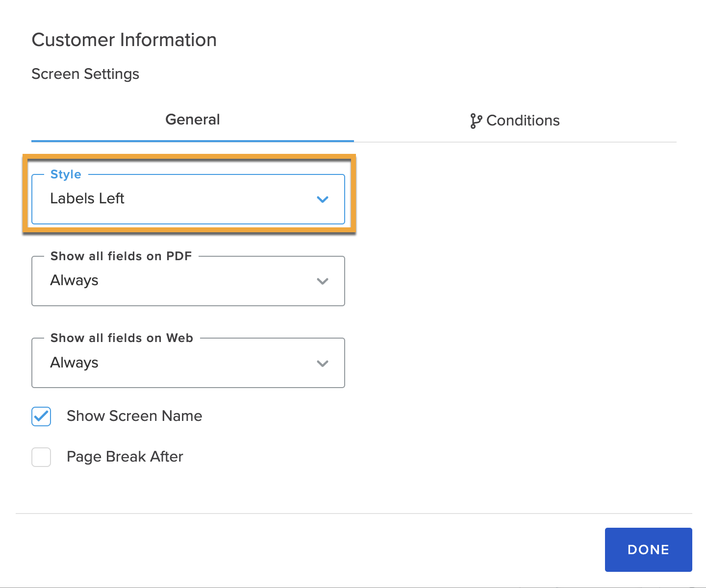Click the chevron on Show all fields on Web
Image resolution: width=706 pixels, height=588 pixels.
coord(323,364)
